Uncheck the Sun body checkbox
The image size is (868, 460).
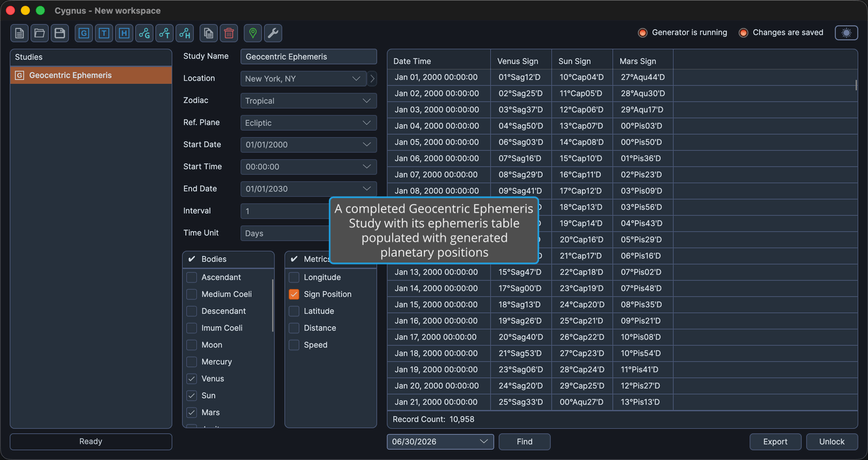click(192, 396)
